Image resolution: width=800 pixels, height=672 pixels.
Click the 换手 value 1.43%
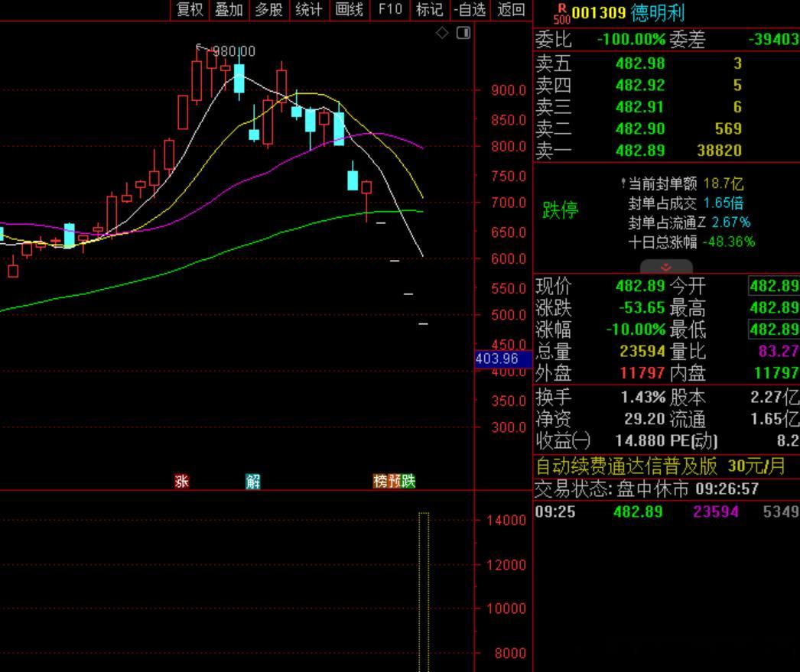tap(643, 397)
